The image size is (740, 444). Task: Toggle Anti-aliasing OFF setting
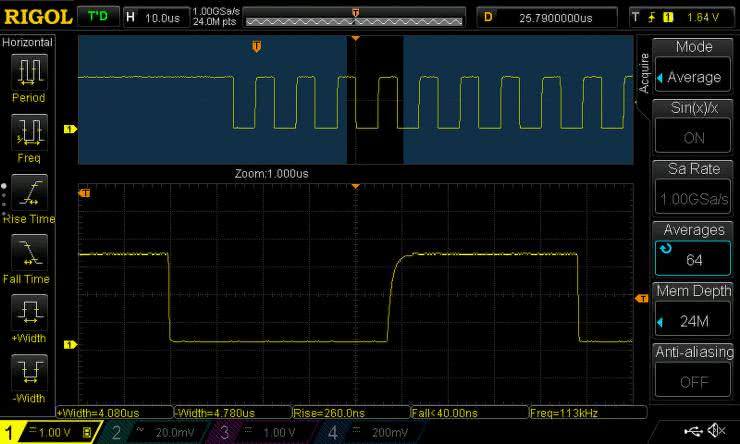point(693,381)
